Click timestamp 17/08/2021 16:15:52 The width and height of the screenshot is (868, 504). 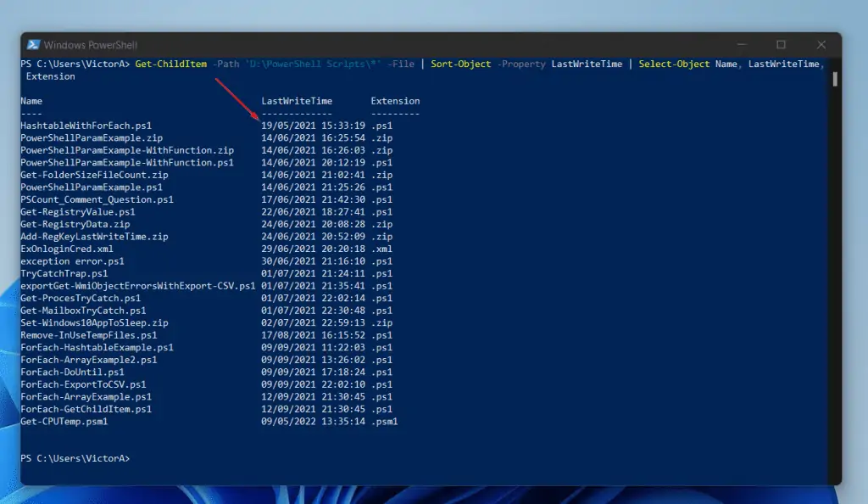click(x=314, y=335)
